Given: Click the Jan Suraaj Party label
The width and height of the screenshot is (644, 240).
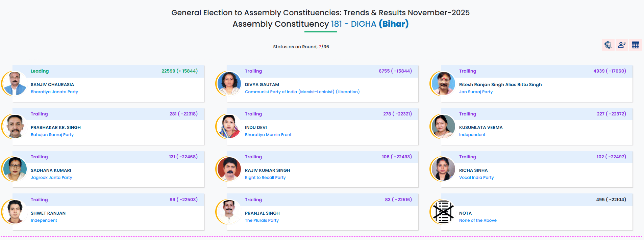Looking at the screenshot, I should coord(476,92).
